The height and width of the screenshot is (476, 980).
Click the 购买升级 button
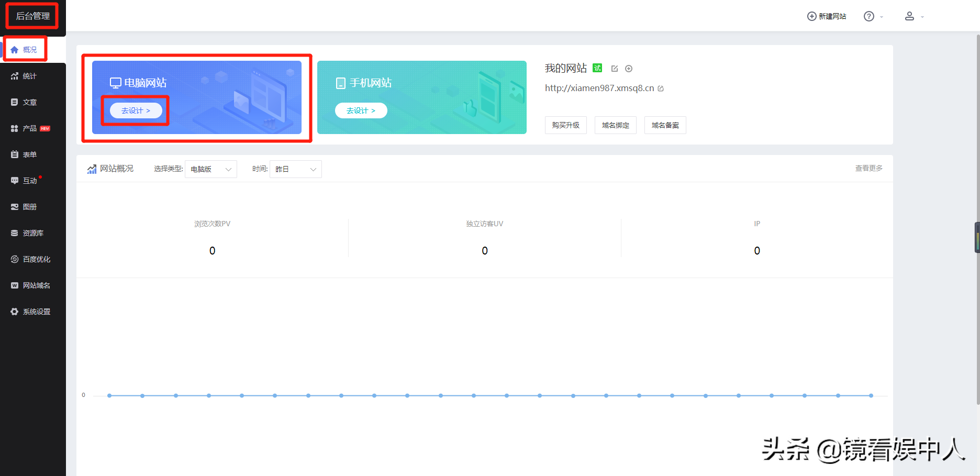pyautogui.click(x=566, y=125)
